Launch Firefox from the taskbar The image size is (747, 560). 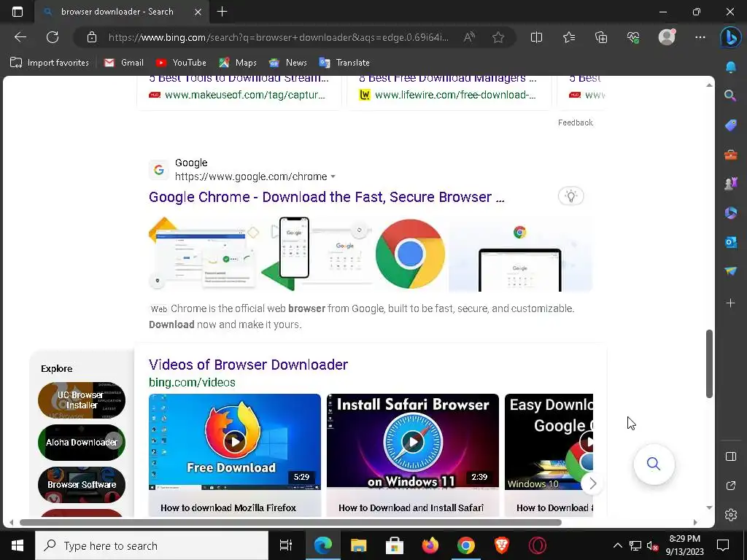click(x=430, y=545)
